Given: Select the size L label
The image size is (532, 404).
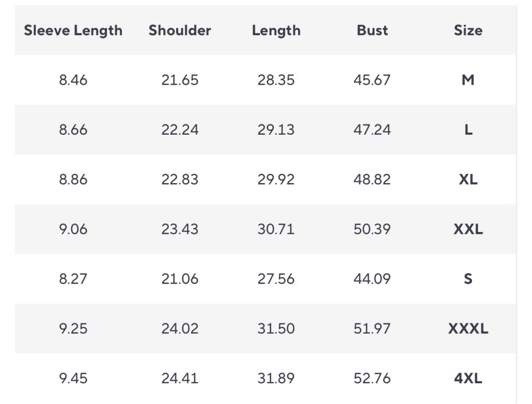Looking at the screenshot, I should [468, 130].
